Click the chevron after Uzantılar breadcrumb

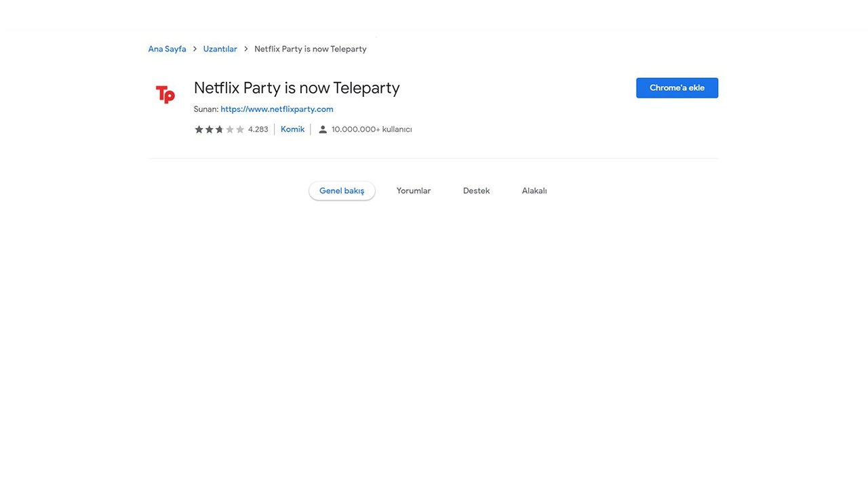point(245,49)
